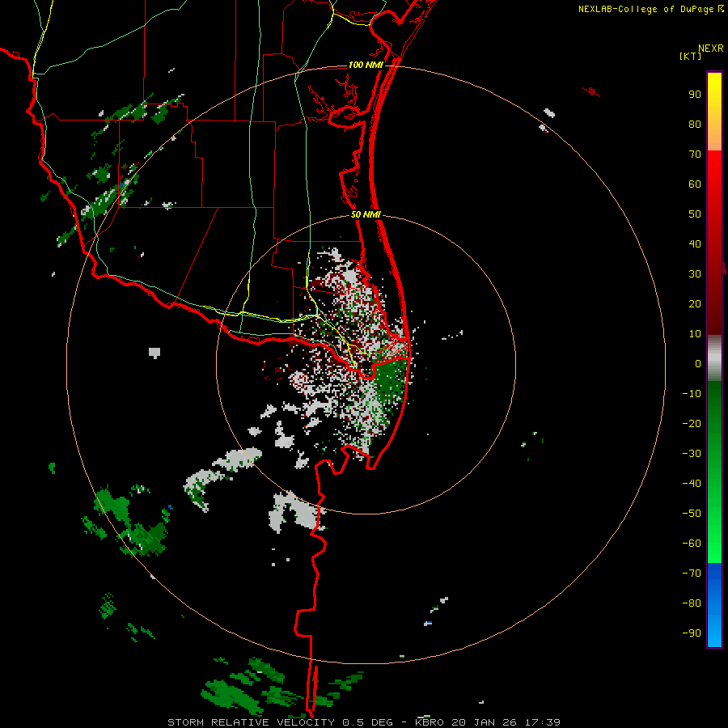The height and width of the screenshot is (728, 728).
Task: Click the -10 knot scale label
Action: coord(692,394)
